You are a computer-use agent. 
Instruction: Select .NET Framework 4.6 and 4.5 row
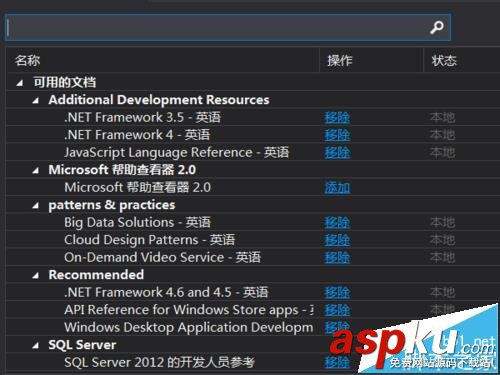click(166, 293)
